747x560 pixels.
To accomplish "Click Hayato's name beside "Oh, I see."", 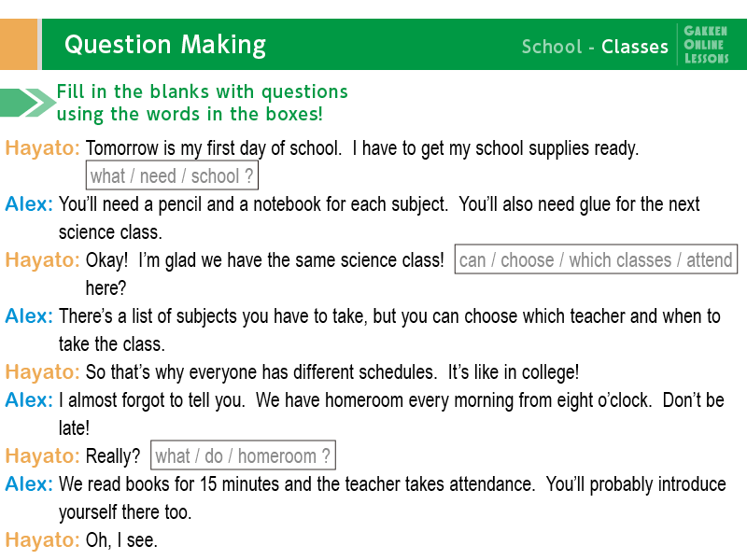I will pos(43,539).
